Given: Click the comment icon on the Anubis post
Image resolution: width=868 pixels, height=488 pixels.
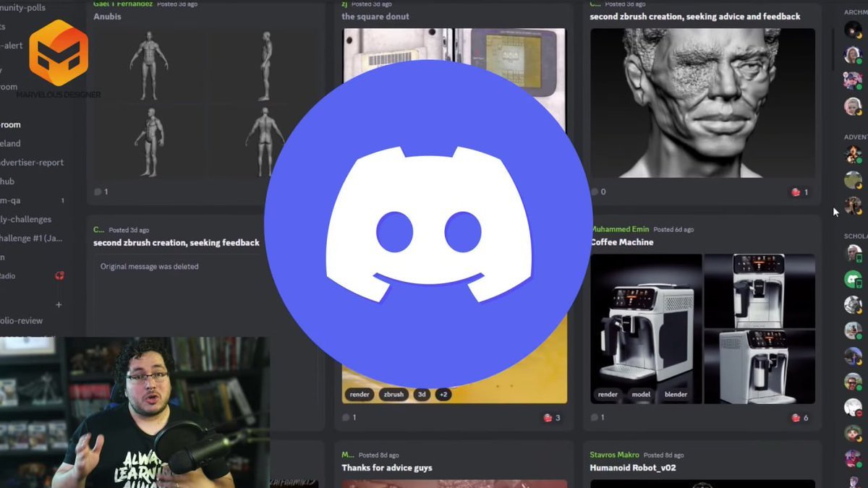Looking at the screenshot, I should 98,192.
